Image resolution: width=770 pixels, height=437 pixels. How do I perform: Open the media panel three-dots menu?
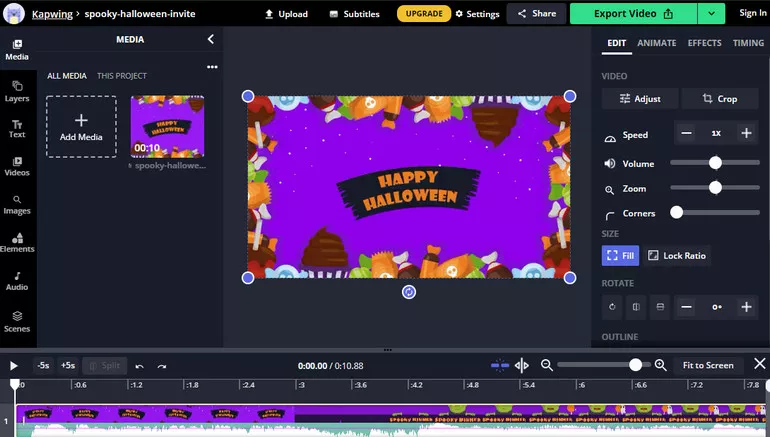tap(212, 67)
